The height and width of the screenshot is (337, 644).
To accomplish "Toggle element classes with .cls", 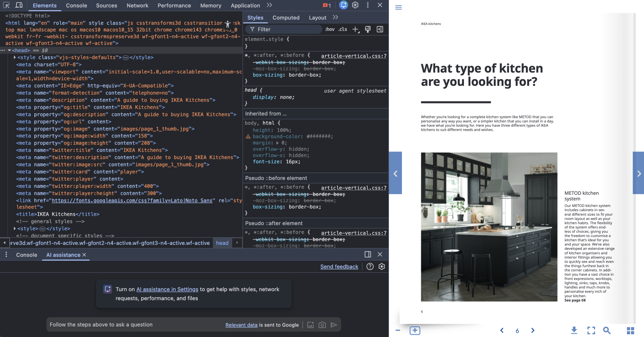I will pyautogui.click(x=342, y=29).
